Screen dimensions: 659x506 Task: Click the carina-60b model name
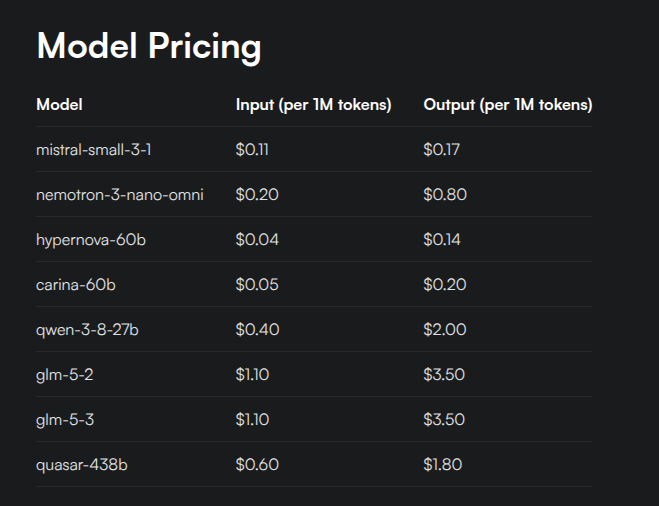76,285
